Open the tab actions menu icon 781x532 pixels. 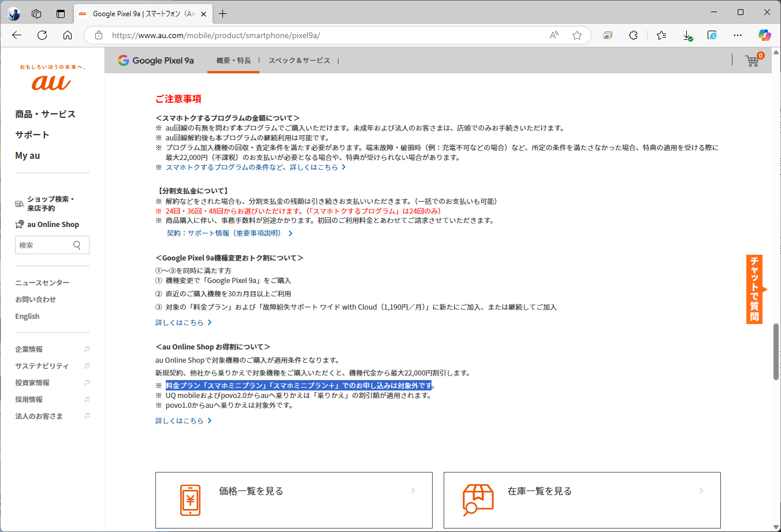pyautogui.click(x=61, y=13)
